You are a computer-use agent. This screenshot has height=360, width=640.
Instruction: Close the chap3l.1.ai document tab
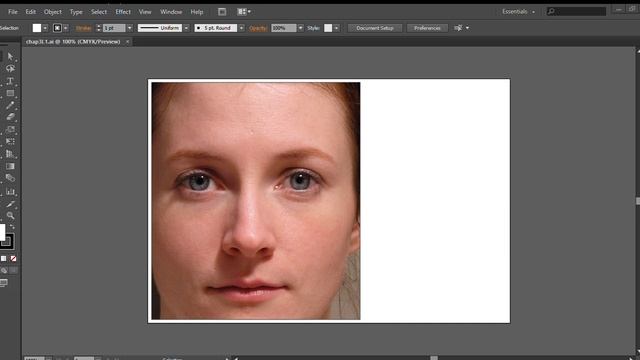(127, 42)
